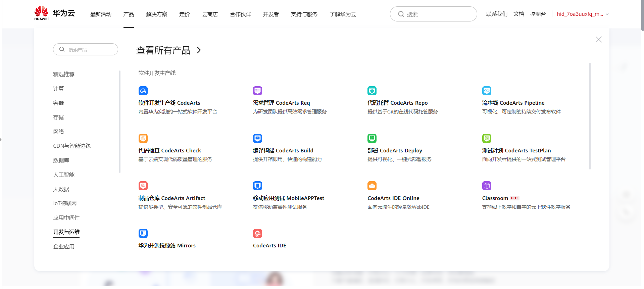Click the CodeArts TestPlan product icon
This screenshot has width=644, height=289.
pyautogui.click(x=487, y=138)
